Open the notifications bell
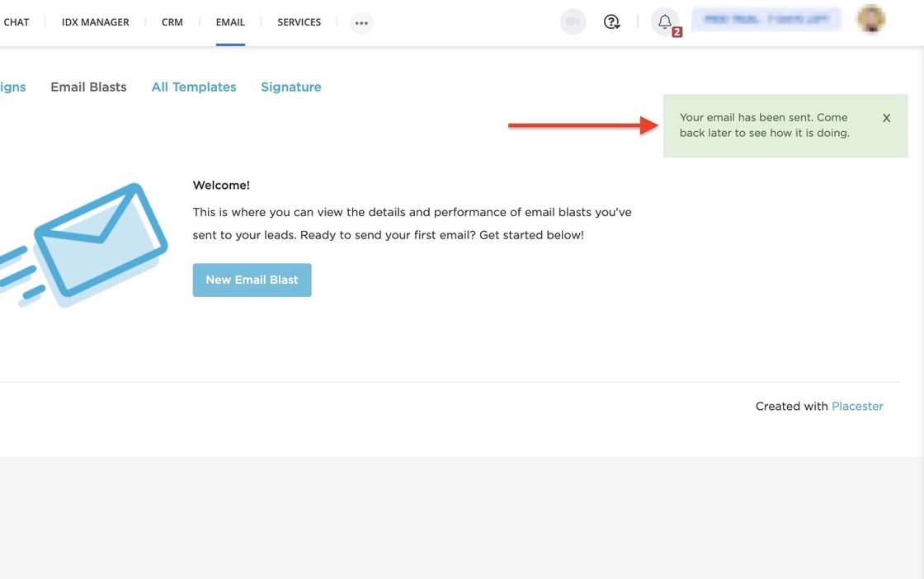 pyautogui.click(x=665, y=22)
